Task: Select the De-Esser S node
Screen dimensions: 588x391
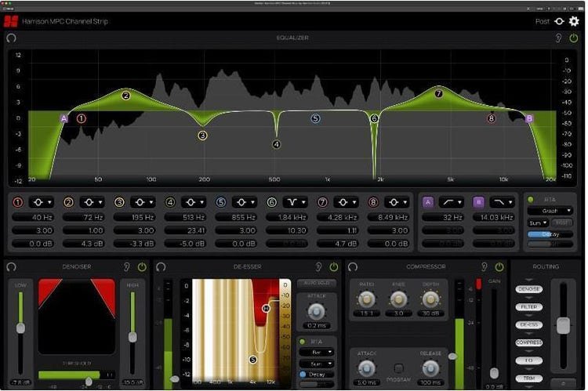Action: [x=253, y=360]
